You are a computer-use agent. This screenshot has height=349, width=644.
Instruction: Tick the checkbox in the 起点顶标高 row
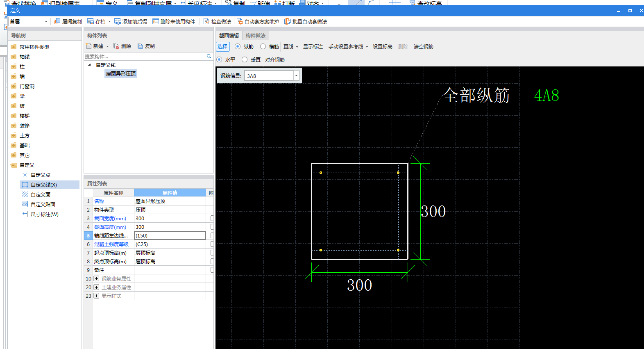point(212,253)
